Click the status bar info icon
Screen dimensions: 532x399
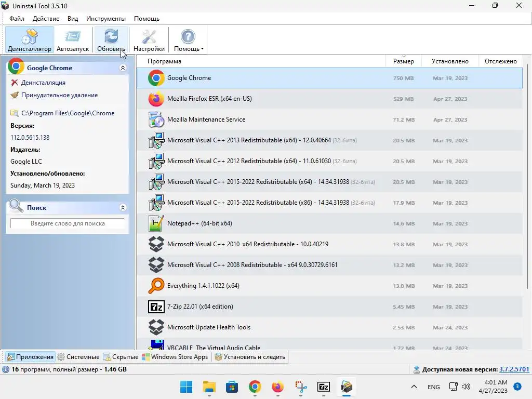tap(6, 369)
